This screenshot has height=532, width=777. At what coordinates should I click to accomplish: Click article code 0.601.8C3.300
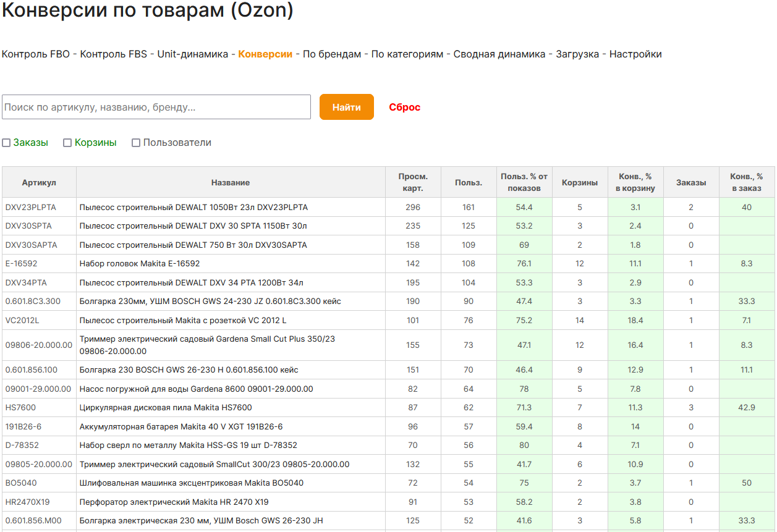pos(33,302)
